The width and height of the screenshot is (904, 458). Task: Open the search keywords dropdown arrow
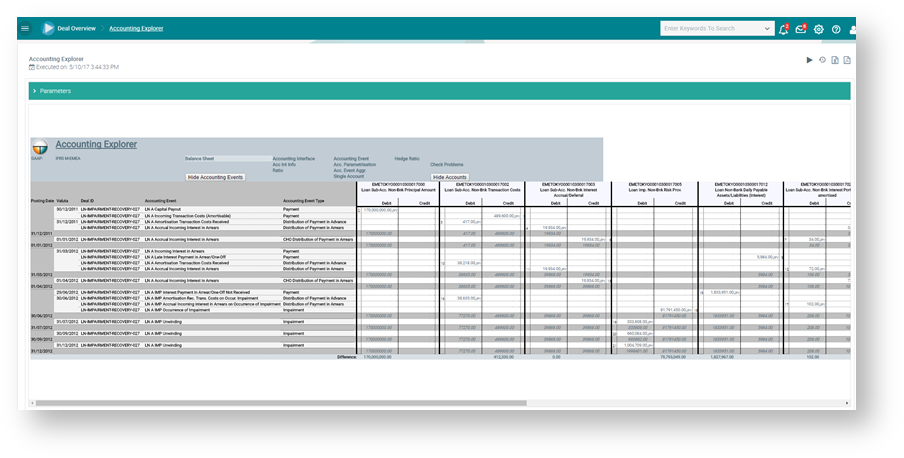767,29
